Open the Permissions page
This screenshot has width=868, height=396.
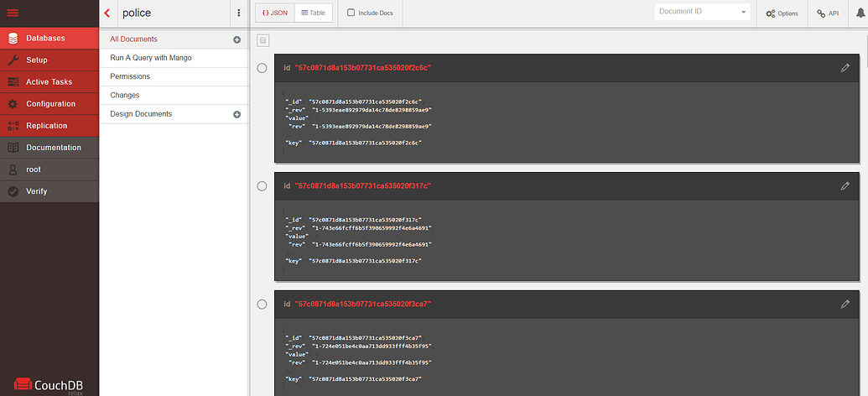pos(130,76)
